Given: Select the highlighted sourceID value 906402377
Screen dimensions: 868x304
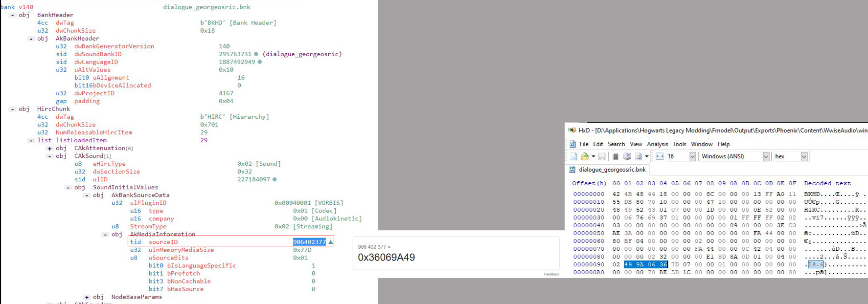Looking at the screenshot, I should pyautogui.click(x=309, y=242).
